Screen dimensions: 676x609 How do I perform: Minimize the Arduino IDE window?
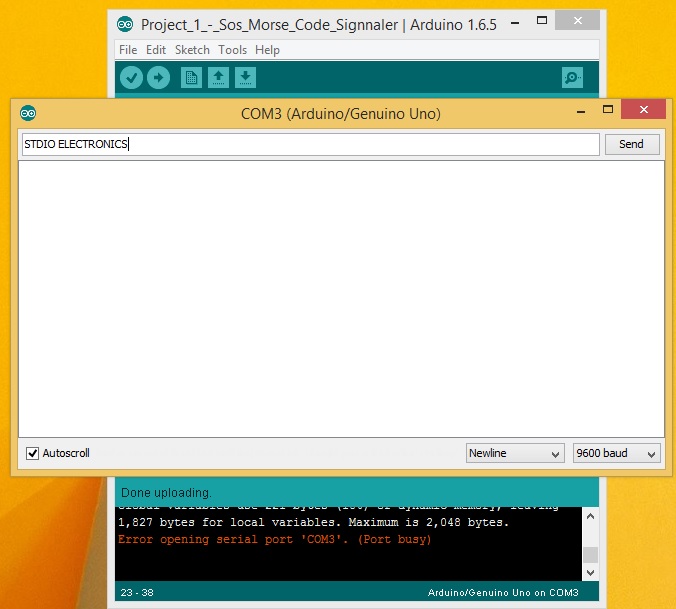point(515,22)
